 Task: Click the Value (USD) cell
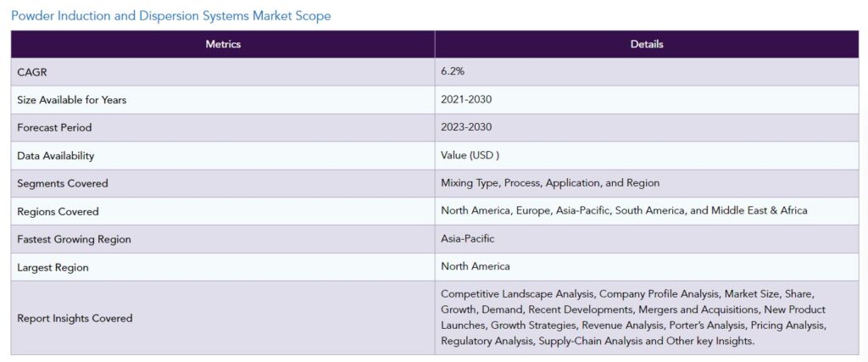[647, 155]
